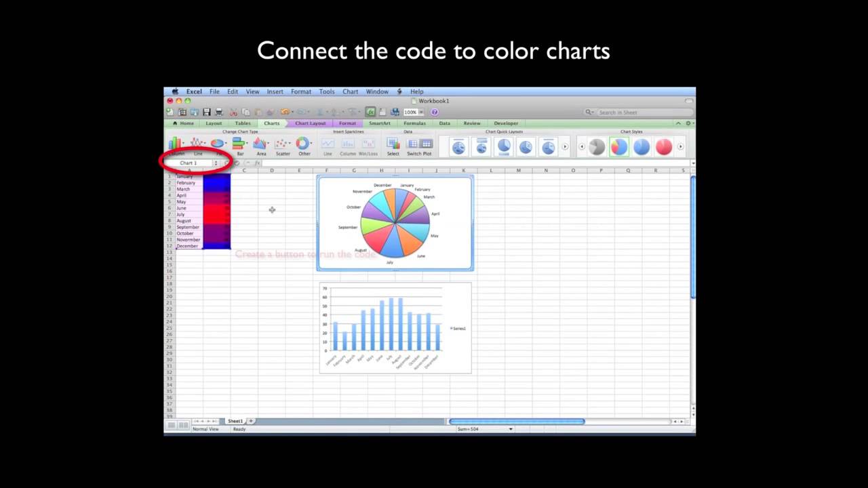Apply the selected colorful pie chart style
This screenshot has height=488, width=868.
coord(619,146)
